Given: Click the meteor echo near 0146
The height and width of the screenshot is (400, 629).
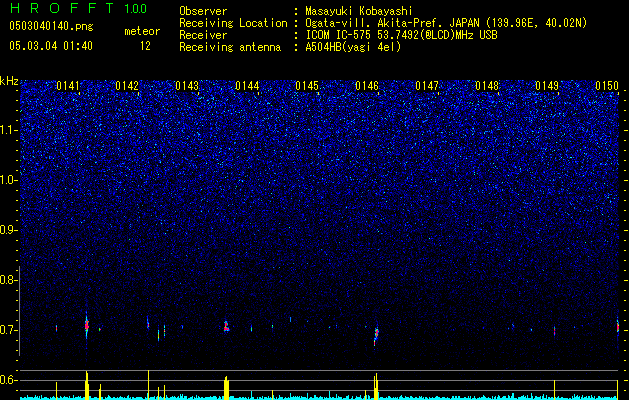Looking at the screenshot, I should pos(376,336).
